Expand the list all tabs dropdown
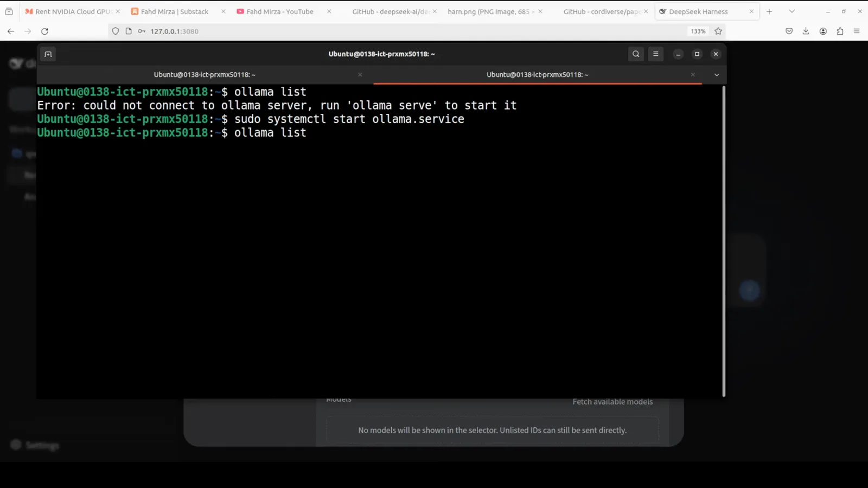868x488 pixels. coord(792,11)
